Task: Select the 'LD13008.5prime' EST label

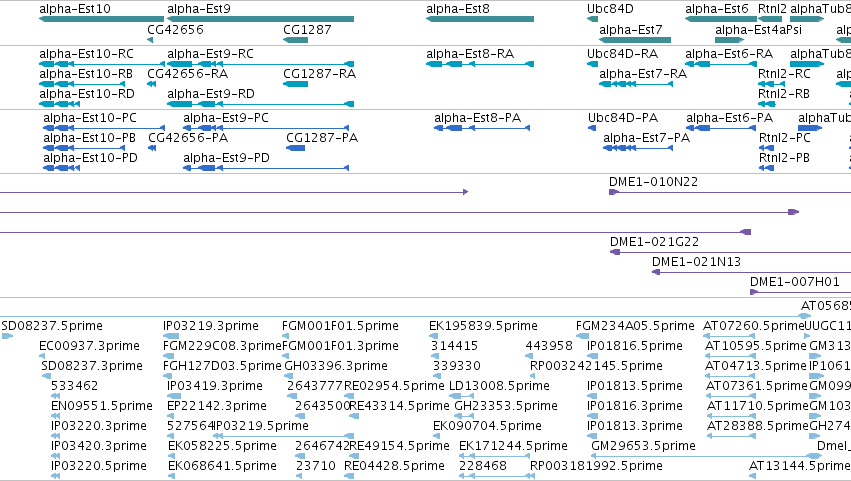Action: point(499,386)
